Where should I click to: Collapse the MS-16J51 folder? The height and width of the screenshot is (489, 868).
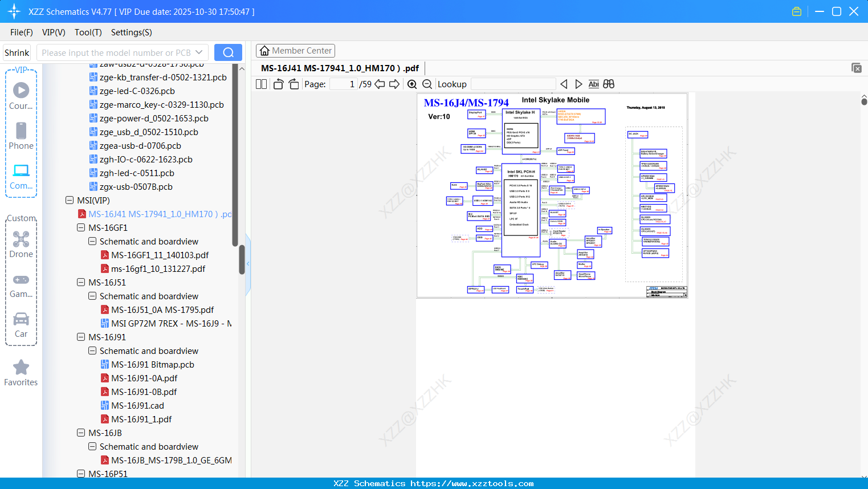click(x=81, y=283)
